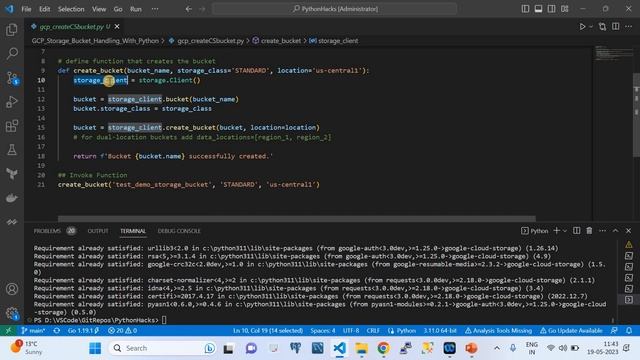The height and width of the screenshot is (360, 640).
Task: Open the Run and Debug view
Action: click(x=12, y=102)
